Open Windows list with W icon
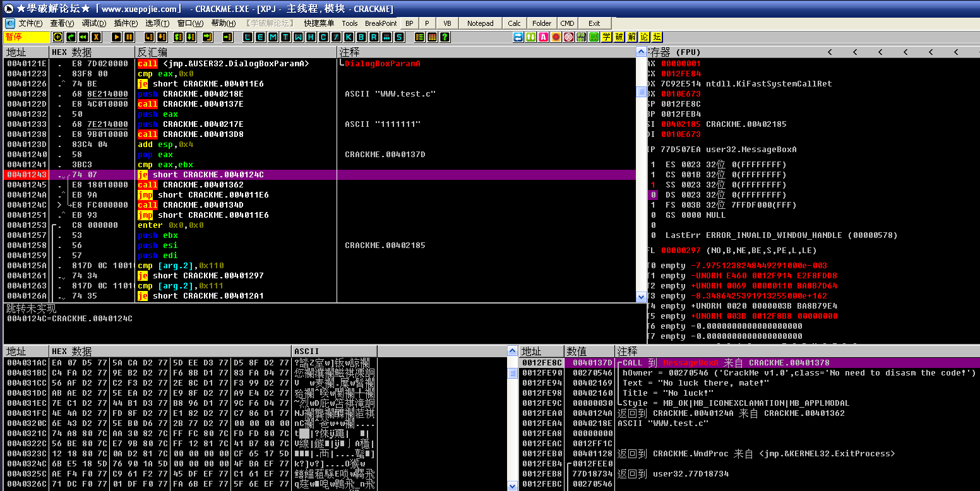Viewport: 980px width, 491px height. click(x=298, y=37)
